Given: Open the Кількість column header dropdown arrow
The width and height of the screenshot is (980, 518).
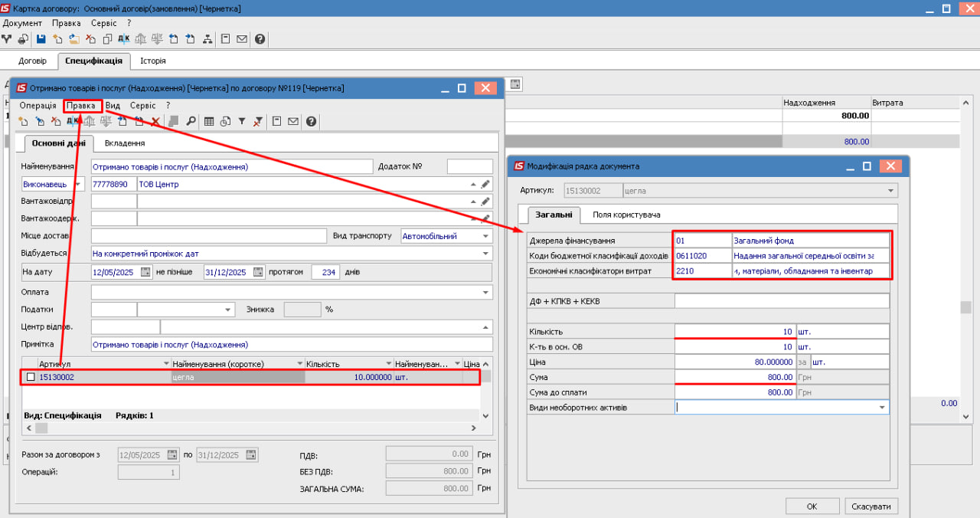Looking at the screenshot, I should tap(387, 363).
